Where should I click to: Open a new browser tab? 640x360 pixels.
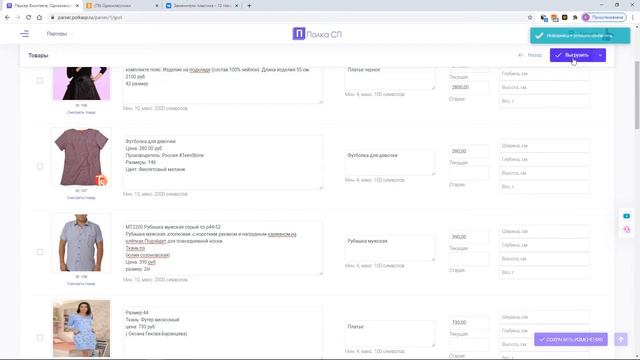(249, 6)
